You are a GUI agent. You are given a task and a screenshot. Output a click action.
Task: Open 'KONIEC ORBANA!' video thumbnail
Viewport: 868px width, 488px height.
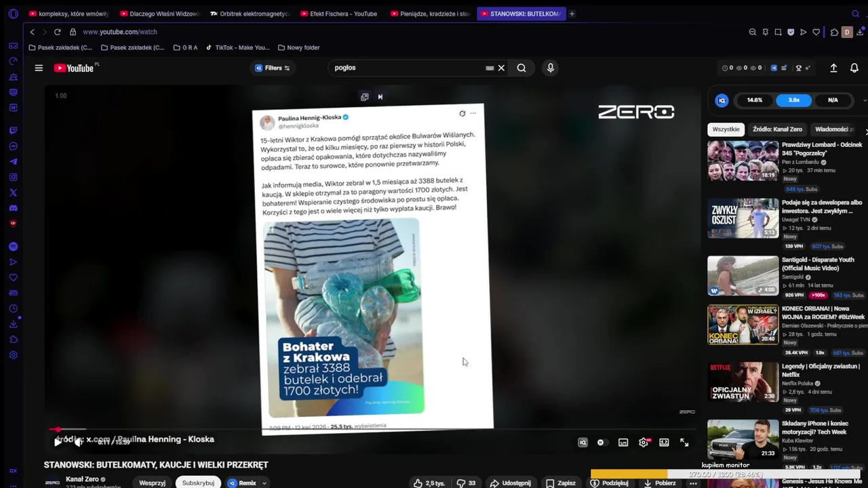[x=743, y=324]
